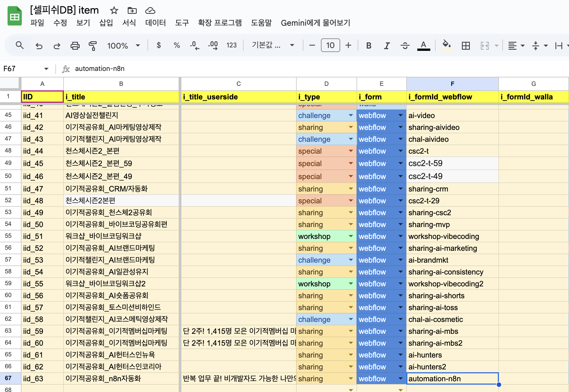Click search the menus magnifier icon

[x=19, y=45]
